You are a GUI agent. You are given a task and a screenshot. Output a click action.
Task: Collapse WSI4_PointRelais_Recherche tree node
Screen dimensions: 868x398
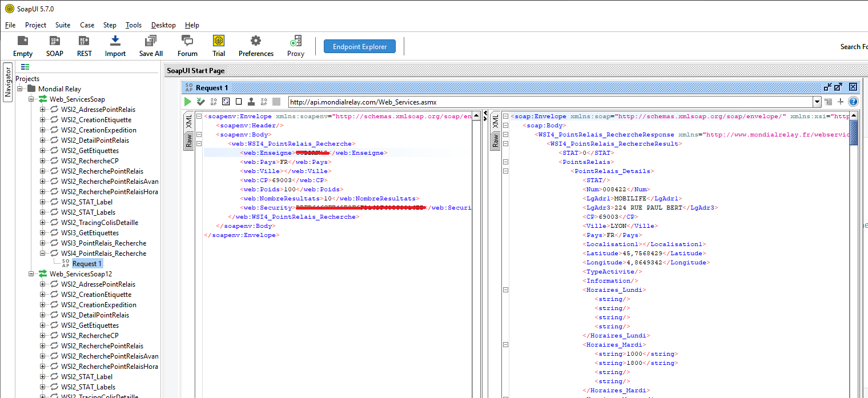tap(42, 254)
